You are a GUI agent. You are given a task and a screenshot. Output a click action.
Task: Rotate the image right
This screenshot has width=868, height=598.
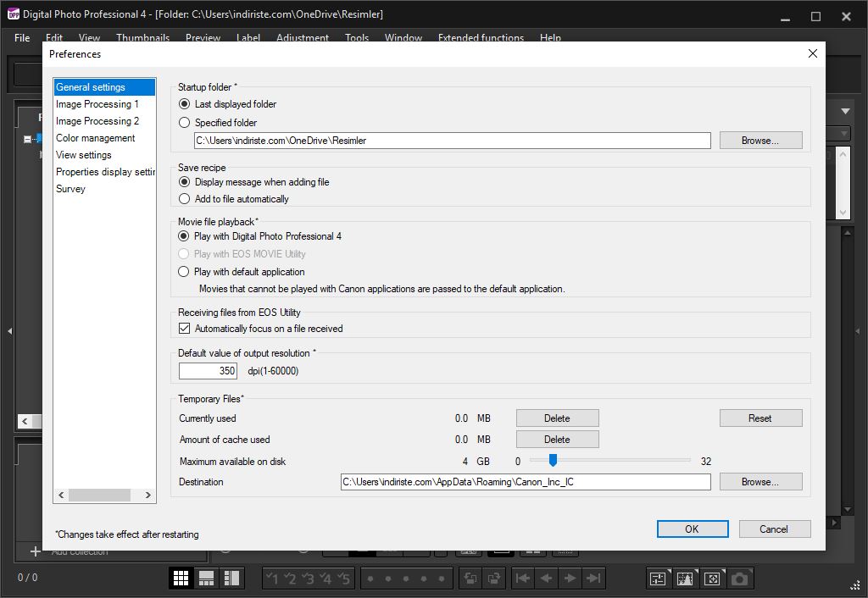pos(494,579)
